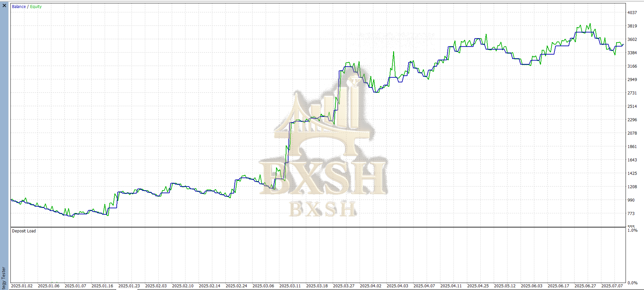The height and width of the screenshot is (290, 644).
Task: Select the 2296 axis value
Action: point(632,120)
